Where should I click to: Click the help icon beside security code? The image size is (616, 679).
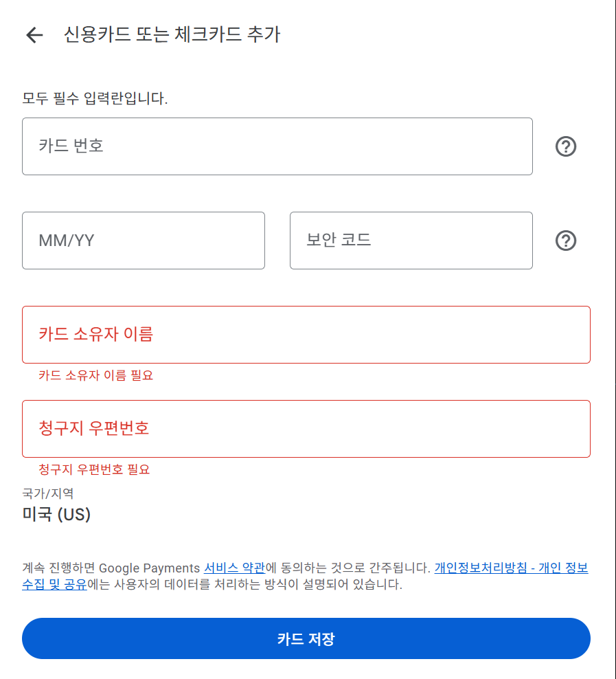coord(565,241)
